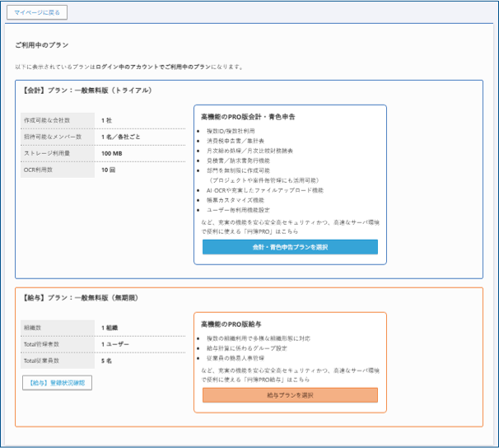This screenshot has width=499, height=448.
Task: Click the AI OCR feature bullet item
Action: tap(265, 189)
